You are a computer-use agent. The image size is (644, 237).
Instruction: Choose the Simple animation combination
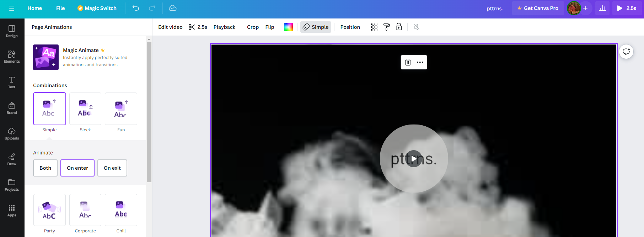point(49,109)
